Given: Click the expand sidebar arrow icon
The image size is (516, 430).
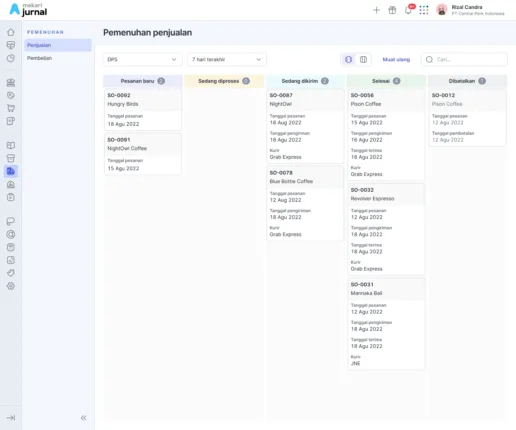Looking at the screenshot, I should click(11, 418).
